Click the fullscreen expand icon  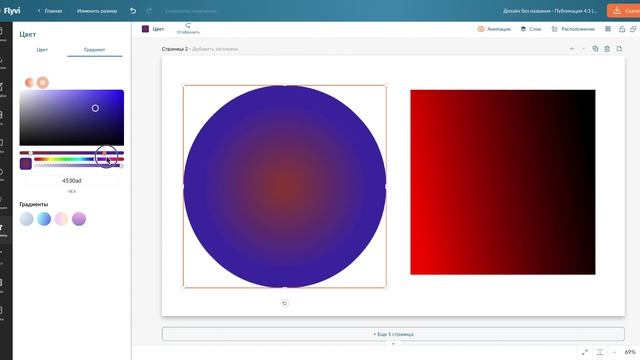(584, 352)
